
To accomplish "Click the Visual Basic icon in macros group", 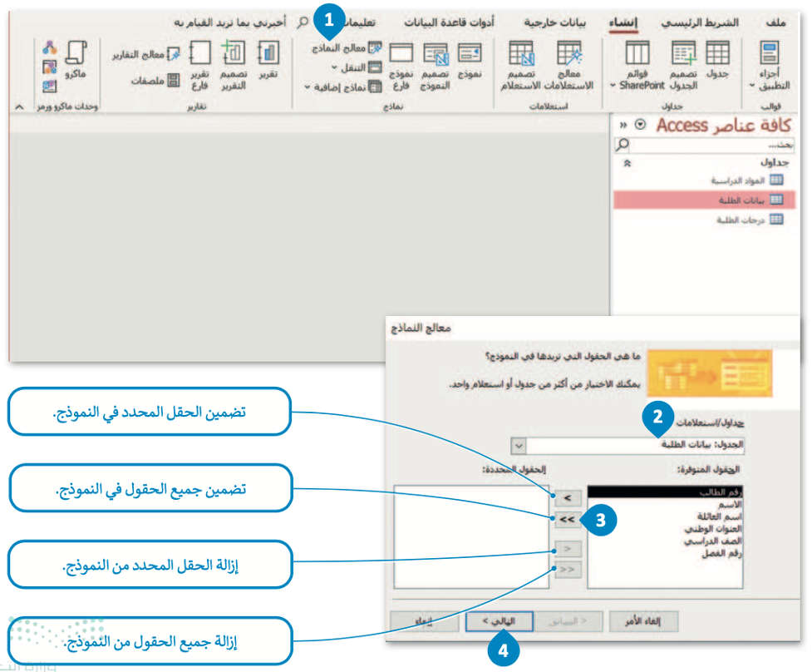I will pos(50,85).
